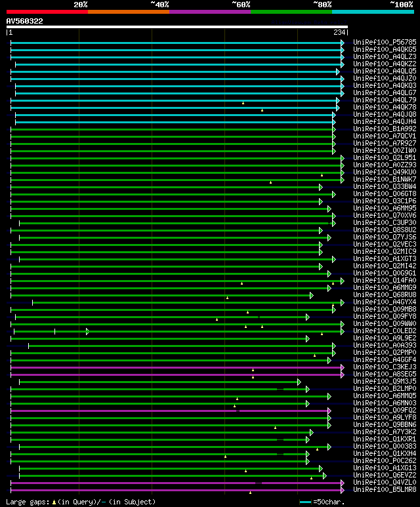Screen dimensions: 420x507
Task: Click arrowhead ending UniRef100_Q68RU8 alignment
Action: click(x=312, y=296)
